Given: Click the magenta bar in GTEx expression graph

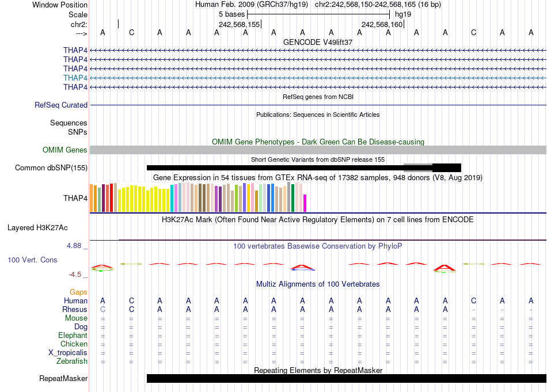Looking at the screenshot, I should tap(305, 203).
